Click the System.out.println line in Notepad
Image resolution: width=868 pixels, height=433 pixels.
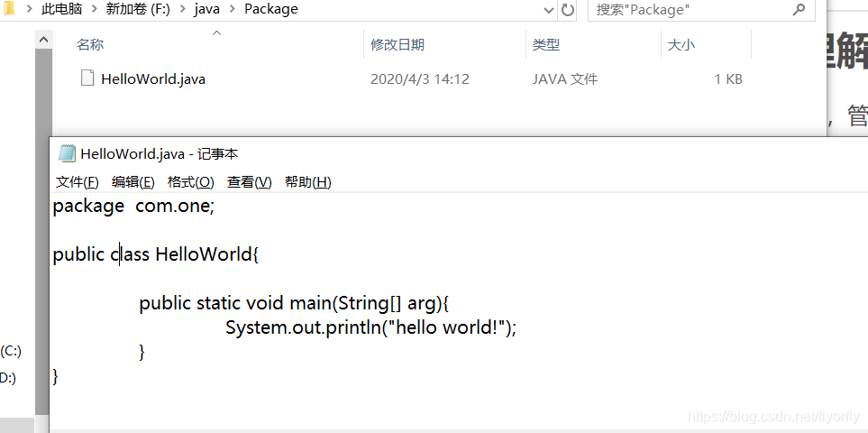click(370, 327)
